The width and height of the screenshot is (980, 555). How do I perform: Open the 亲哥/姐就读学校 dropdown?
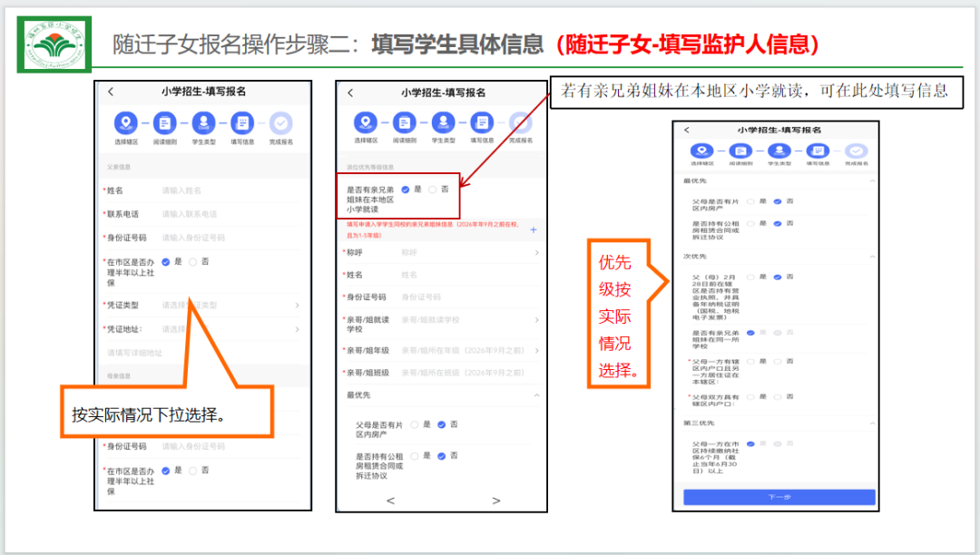[x=441, y=324]
